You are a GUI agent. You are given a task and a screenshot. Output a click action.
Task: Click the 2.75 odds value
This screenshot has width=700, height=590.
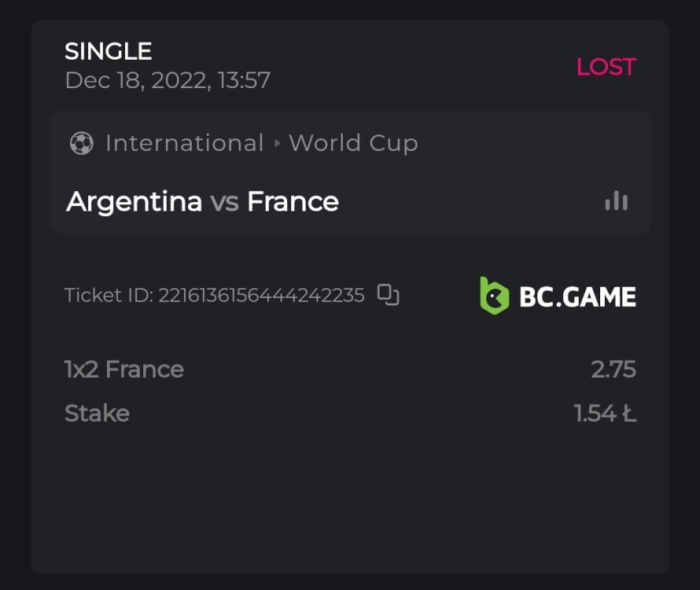613,370
